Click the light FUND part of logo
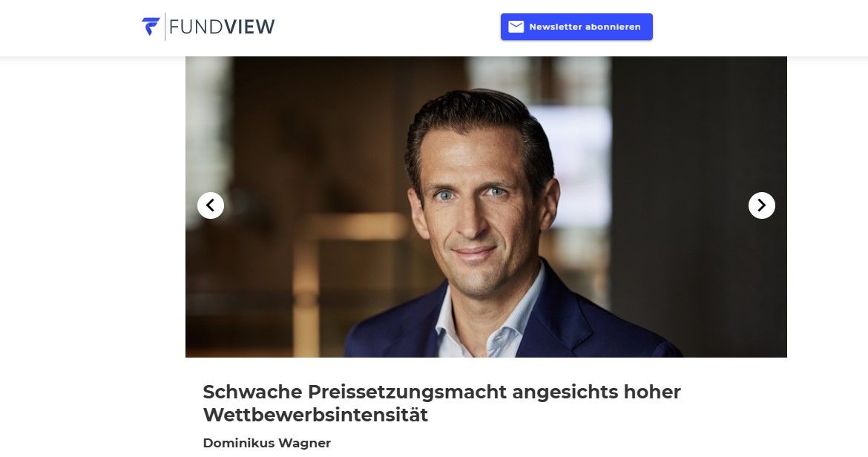Image resolution: width=868 pixels, height=457 pixels. click(x=196, y=27)
